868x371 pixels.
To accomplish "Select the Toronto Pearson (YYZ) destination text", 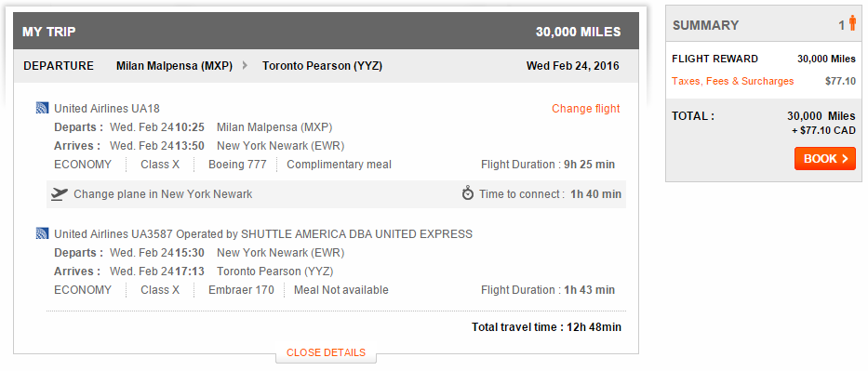I will coord(322,66).
